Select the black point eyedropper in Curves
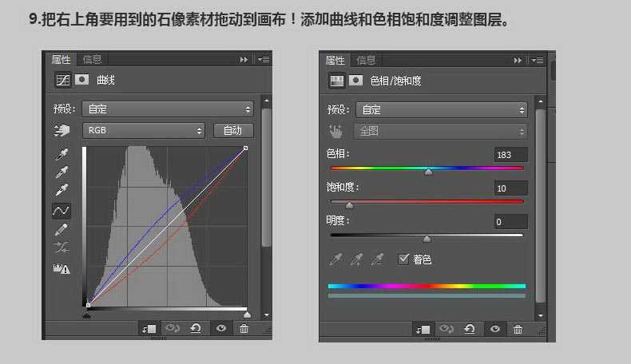The width and height of the screenshot is (631, 364). point(62,153)
